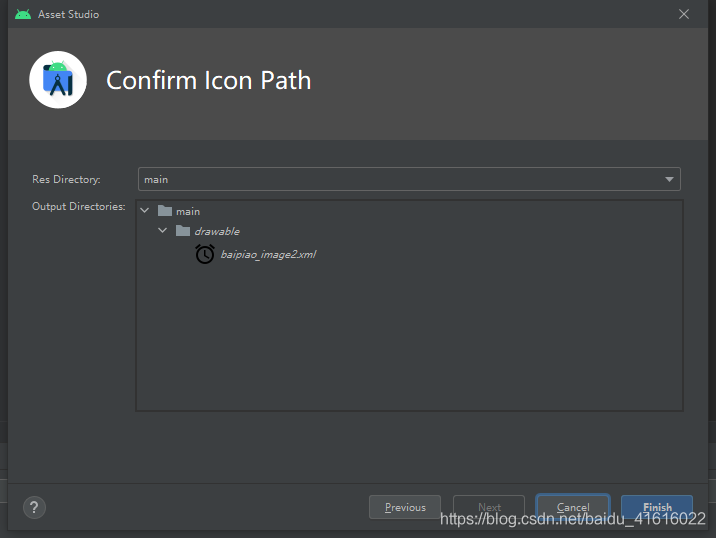Click the disabled Next button
The image size is (716, 538).
489,507
